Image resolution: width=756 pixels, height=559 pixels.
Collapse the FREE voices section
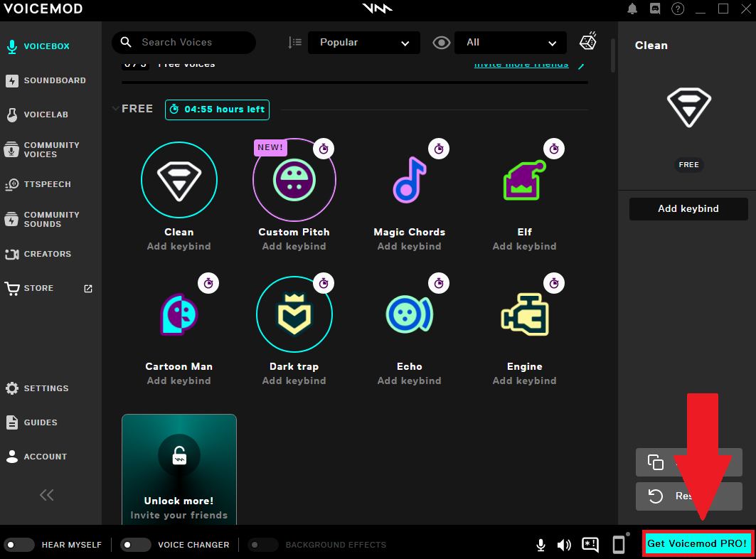[115, 109]
